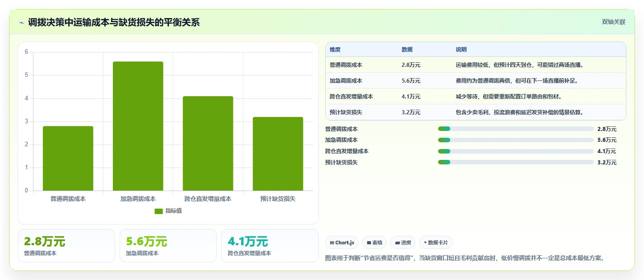644x280 pixels.
Task: Click the 5.6万元 value in table
Action: 411,81
